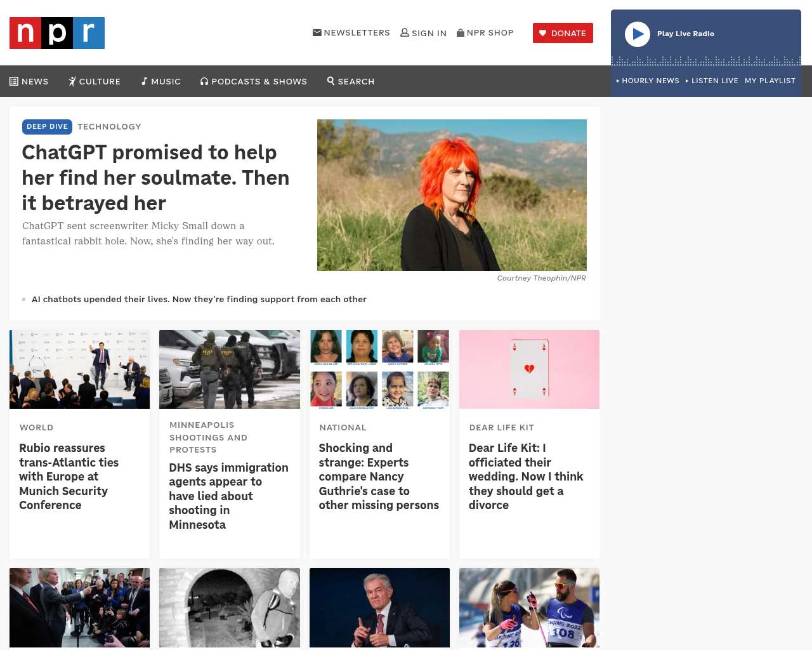The width and height of the screenshot is (812, 650).
Task: Click Minneapolis Shootings and Protests label
Action: coord(208,437)
